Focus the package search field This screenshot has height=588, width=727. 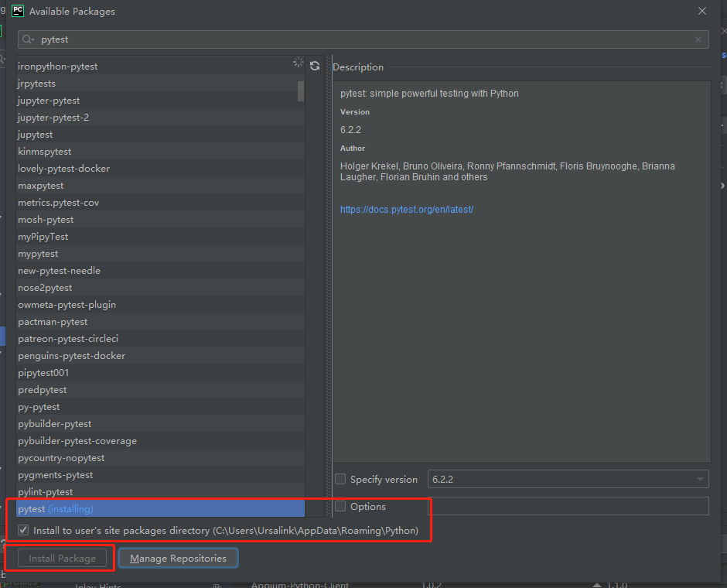363,39
